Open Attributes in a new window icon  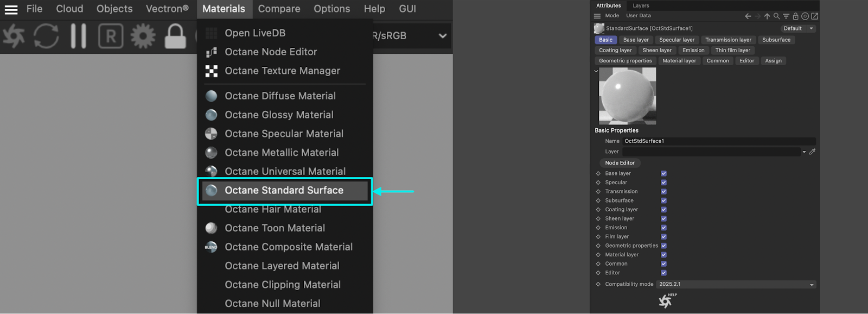click(814, 16)
